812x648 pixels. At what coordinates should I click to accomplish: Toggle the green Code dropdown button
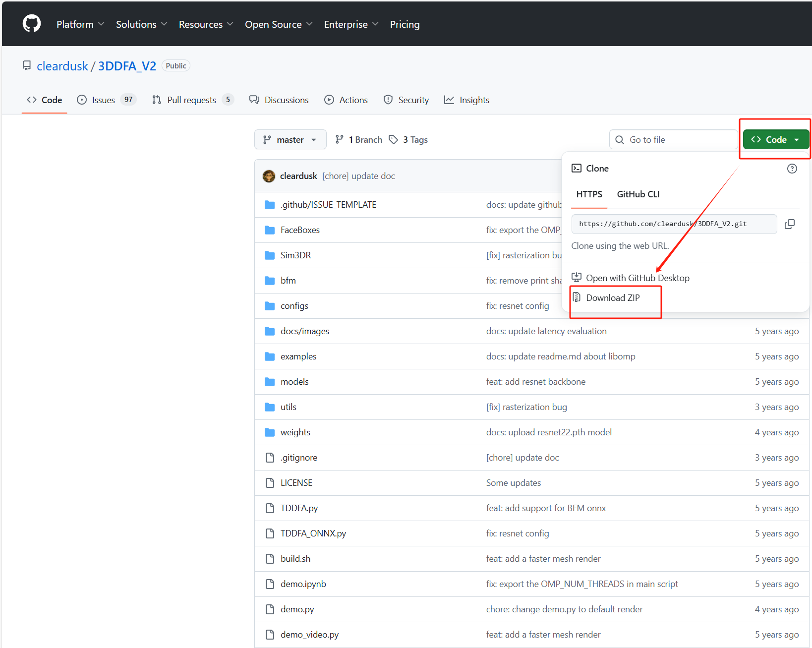coord(776,140)
